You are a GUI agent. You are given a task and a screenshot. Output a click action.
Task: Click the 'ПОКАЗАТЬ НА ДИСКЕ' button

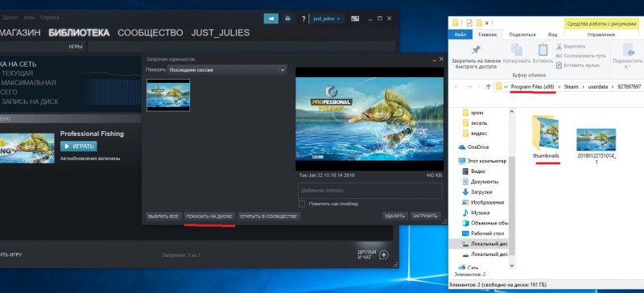point(209,217)
